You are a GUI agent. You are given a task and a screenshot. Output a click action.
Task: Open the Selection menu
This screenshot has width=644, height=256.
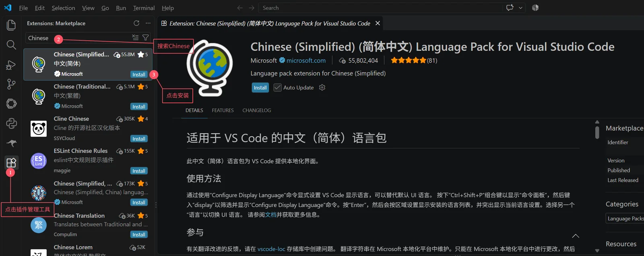tap(63, 8)
